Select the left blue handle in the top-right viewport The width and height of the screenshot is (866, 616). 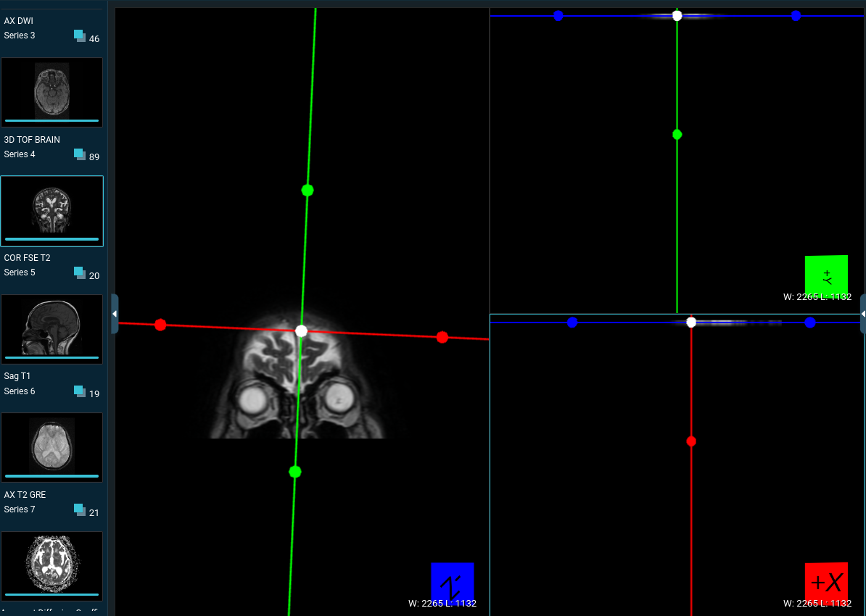[558, 15]
